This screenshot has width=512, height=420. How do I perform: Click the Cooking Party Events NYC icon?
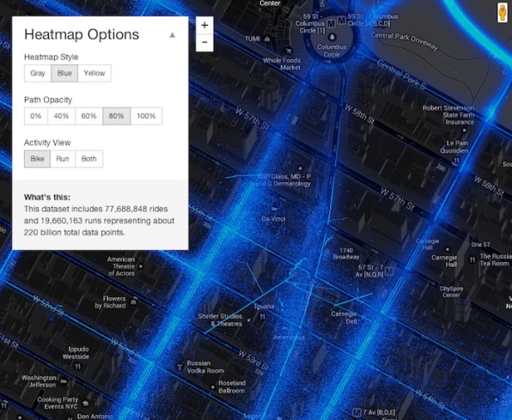point(86,403)
